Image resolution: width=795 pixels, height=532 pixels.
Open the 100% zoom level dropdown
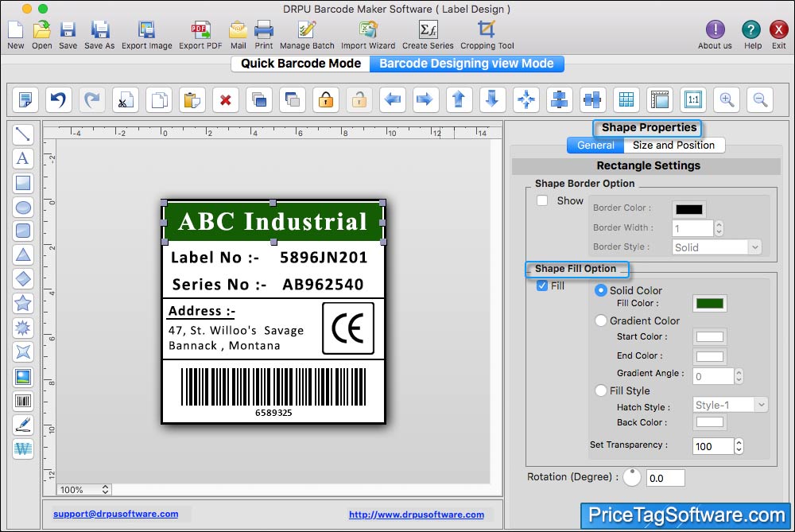click(84, 490)
